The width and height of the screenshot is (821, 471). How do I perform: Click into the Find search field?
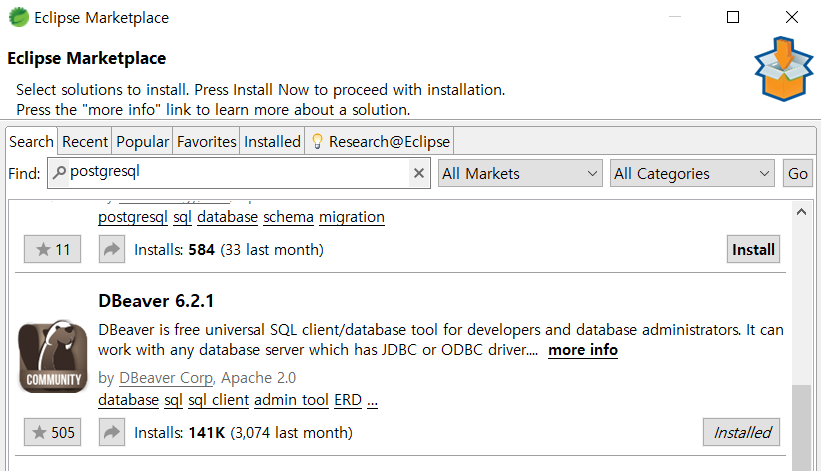coord(238,173)
